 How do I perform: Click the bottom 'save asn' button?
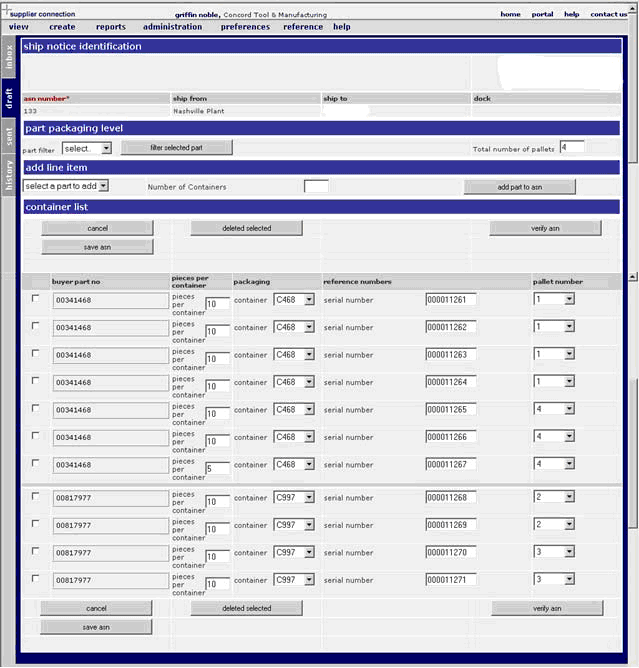click(x=96, y=627)
